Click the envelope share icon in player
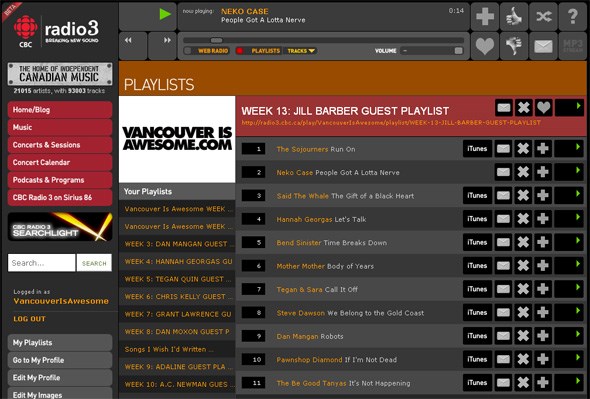The image size is (590, 399). pos(543,46)
